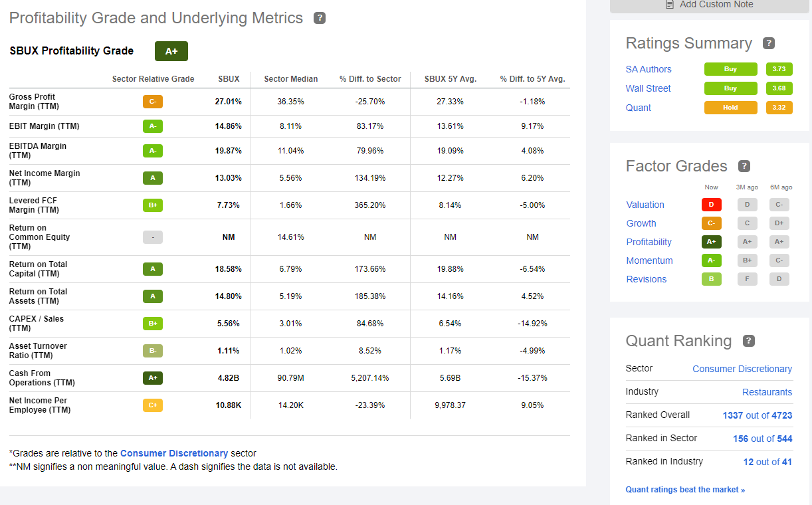Image resolution: width=812 pixels, height=505 pixels.
Task: Click the % Diff. to Sector column header
Action: click(x=370, y=79)
